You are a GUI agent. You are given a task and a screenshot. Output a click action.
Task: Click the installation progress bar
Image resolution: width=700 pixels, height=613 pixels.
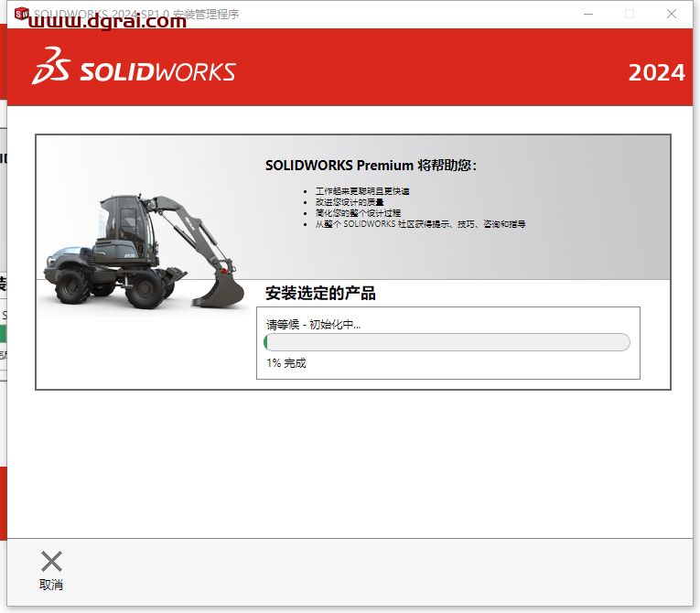coord(447,342)
